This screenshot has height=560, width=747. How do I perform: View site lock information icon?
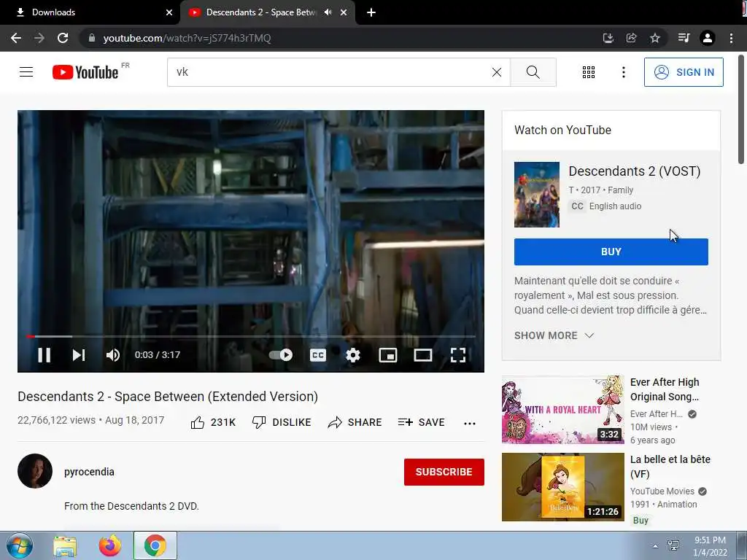coord(92,38)
